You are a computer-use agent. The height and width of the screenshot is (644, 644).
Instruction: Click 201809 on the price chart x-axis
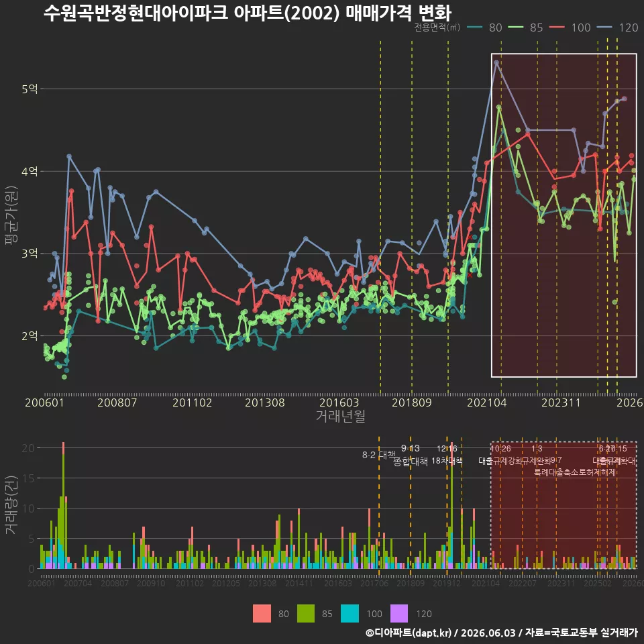click(x=412, y=402)
